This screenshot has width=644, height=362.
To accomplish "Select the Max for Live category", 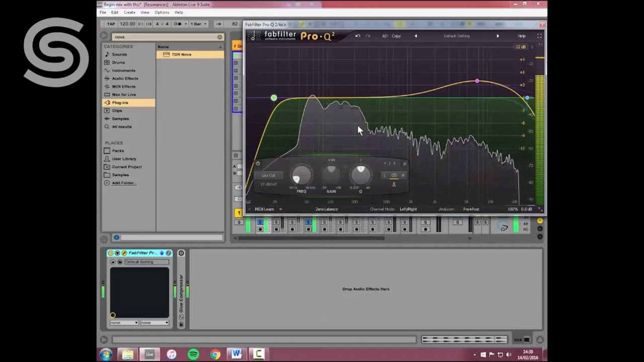I will coord(124,95).
